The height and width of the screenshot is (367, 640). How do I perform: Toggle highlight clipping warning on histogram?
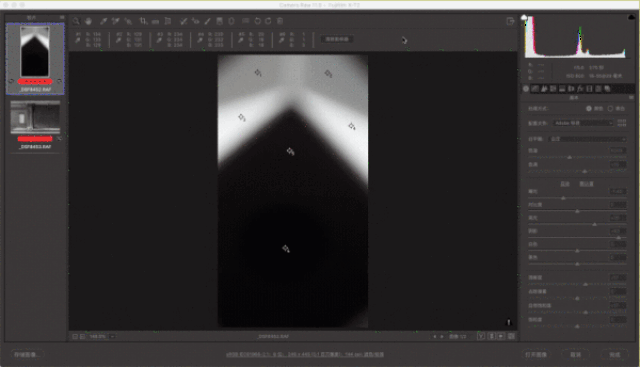(631, 17)
